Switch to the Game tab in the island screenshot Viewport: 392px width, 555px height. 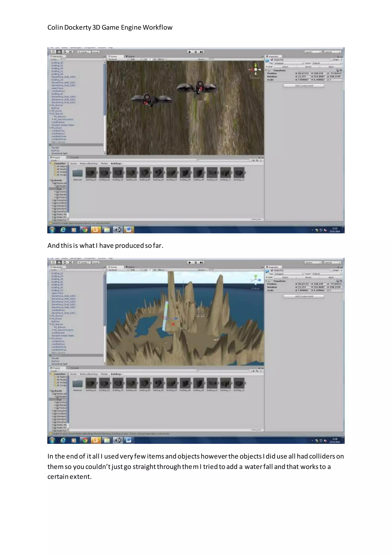point(130,267)
